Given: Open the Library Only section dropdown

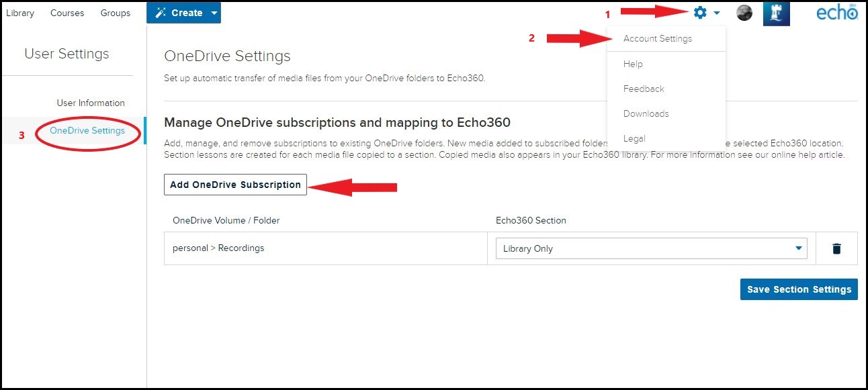Looking at the screenshot, I should tap(651, 248).
